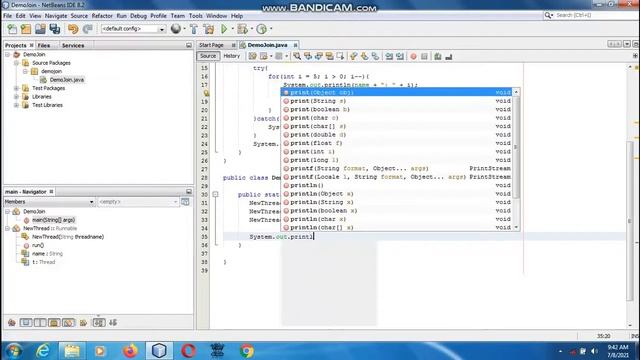Select println() completion suggestion
Viewport: 640px width, 360px height.
click(397, 185)
